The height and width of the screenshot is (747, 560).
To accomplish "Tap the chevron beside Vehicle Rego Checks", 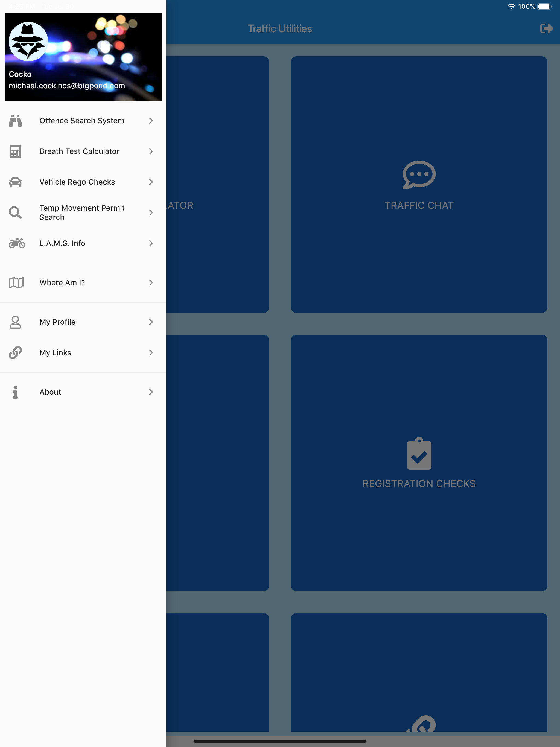I will click(151, 182).
